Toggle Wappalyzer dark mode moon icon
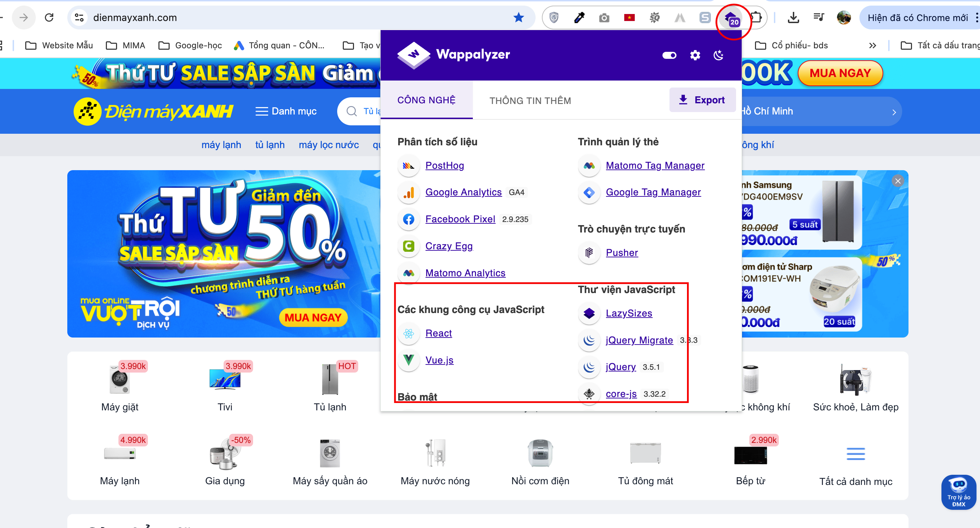The image size is (980, 528). pos(718,56)
